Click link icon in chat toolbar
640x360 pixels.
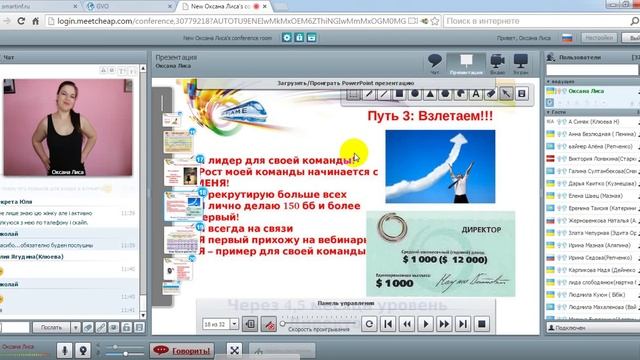tap(101, 327)
